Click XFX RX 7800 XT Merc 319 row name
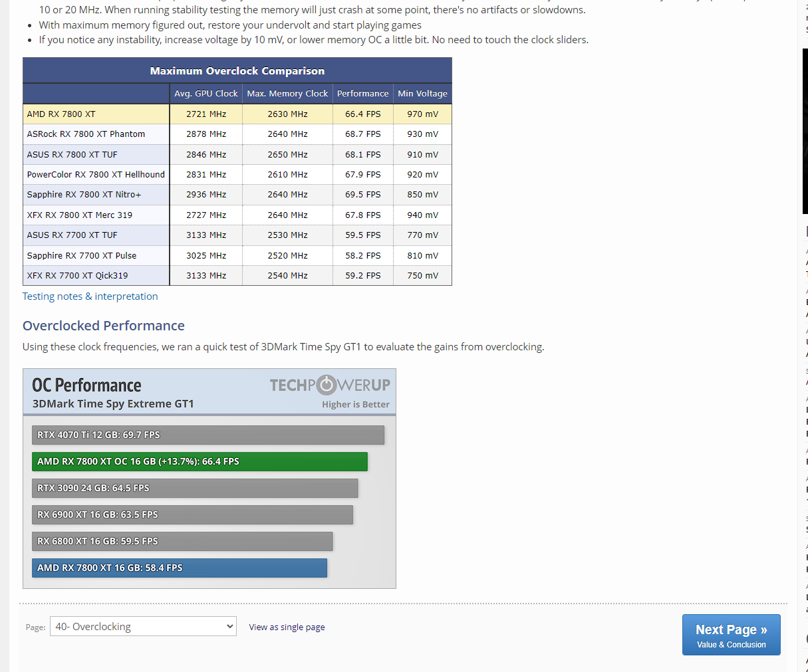808x672 pixels. 79,215
